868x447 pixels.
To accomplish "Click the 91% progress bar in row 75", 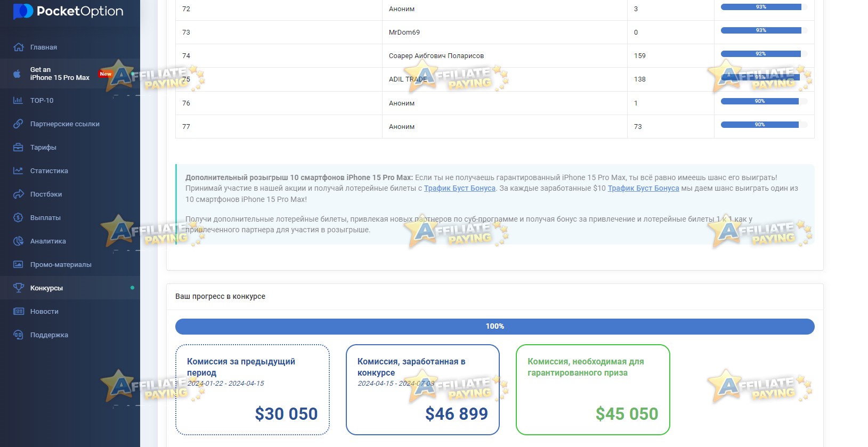I will tap(764, 77).
